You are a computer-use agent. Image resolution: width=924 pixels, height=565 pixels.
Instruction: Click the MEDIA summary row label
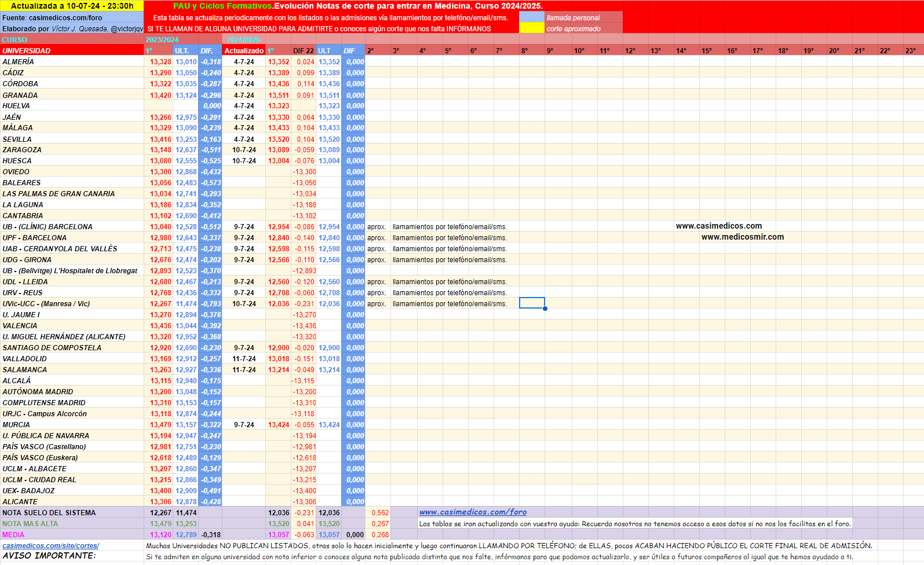tap(72, 535)
